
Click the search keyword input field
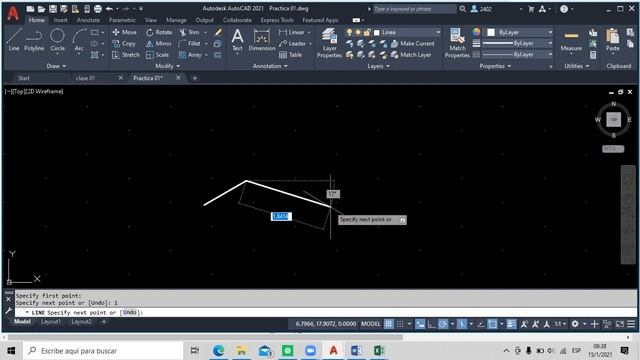[414, 9]
